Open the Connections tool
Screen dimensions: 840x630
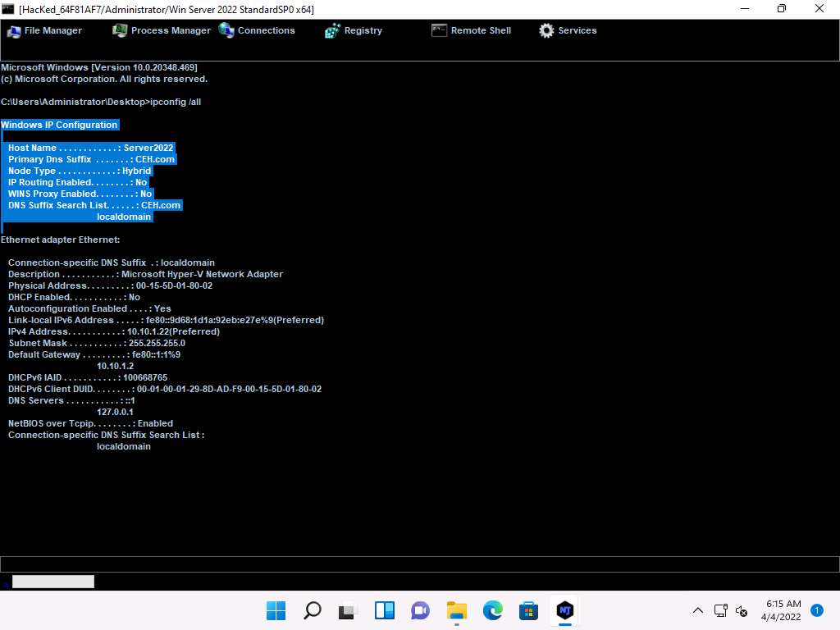tap(257, 30)
